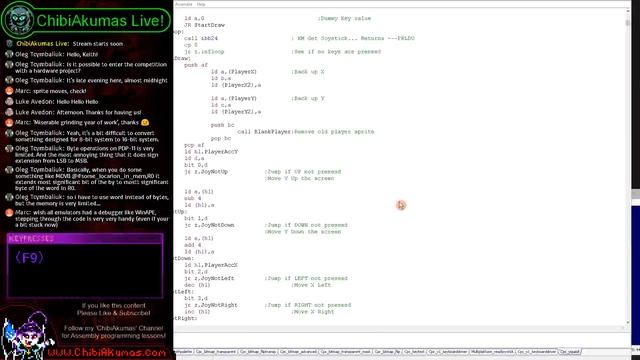Viewport: 640px width, 360px height.
Task: Switch to the Multiplatform_readjoystick tab
Action: tap(492, 351)
